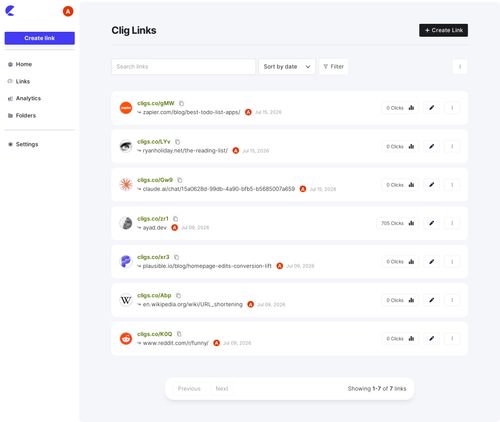Click the claude.ai/chat destination URL

pyautogui.click(x=219, y=189)
